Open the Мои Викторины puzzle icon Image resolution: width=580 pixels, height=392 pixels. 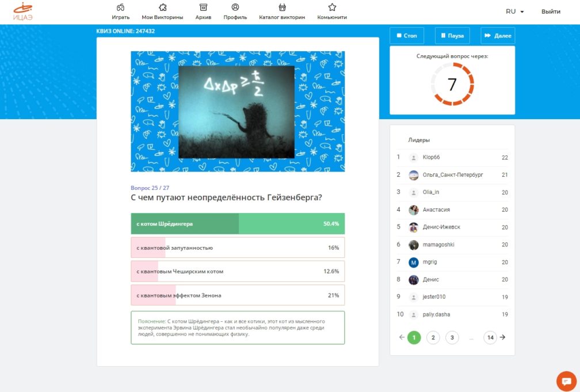pos(162,7)
